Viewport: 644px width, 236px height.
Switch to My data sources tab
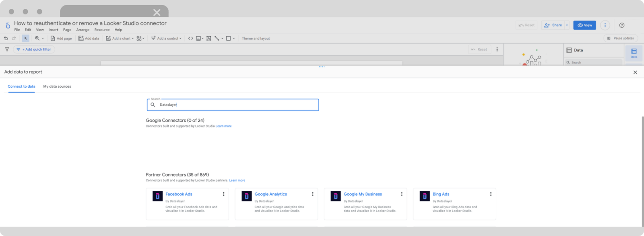pos(57,86)
